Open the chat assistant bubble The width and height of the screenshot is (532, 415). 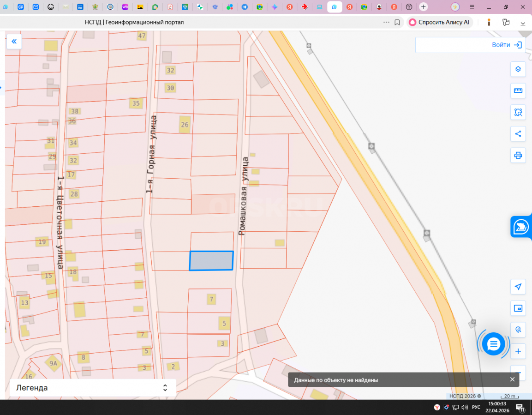(x=493, y=344)
